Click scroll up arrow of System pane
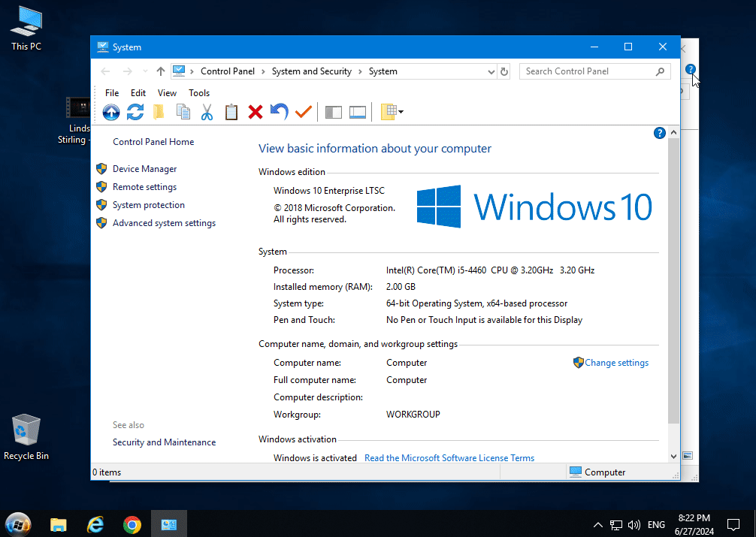 coord(673,132)
